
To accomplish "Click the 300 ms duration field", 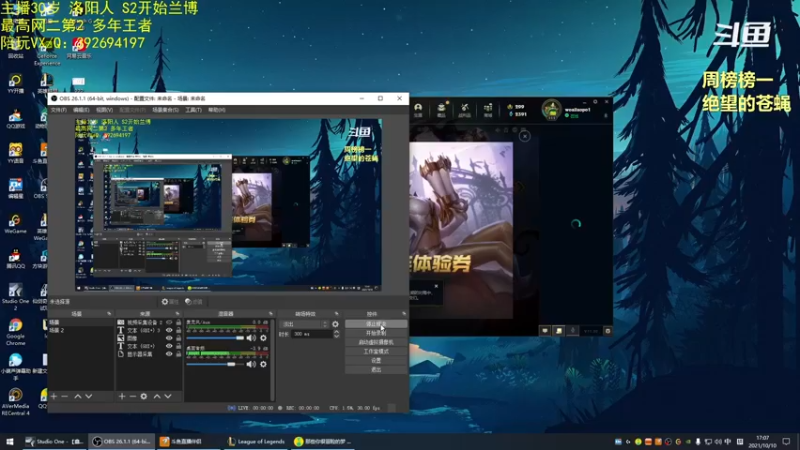I will [x=311, y=334].
